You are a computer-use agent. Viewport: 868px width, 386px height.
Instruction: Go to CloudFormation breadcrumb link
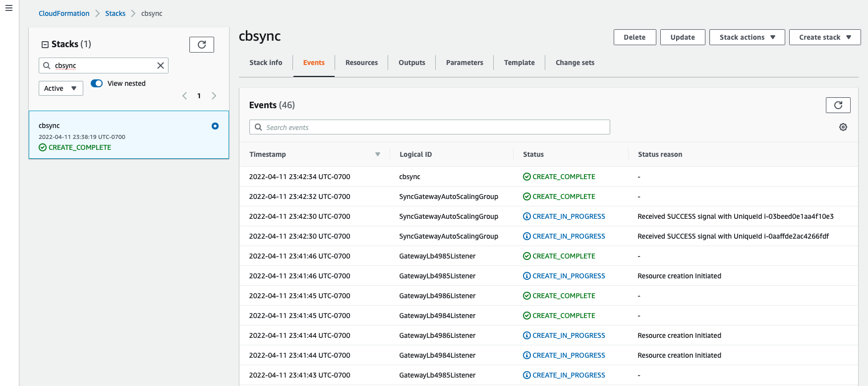pyautogui.click(x=64, y=13)
